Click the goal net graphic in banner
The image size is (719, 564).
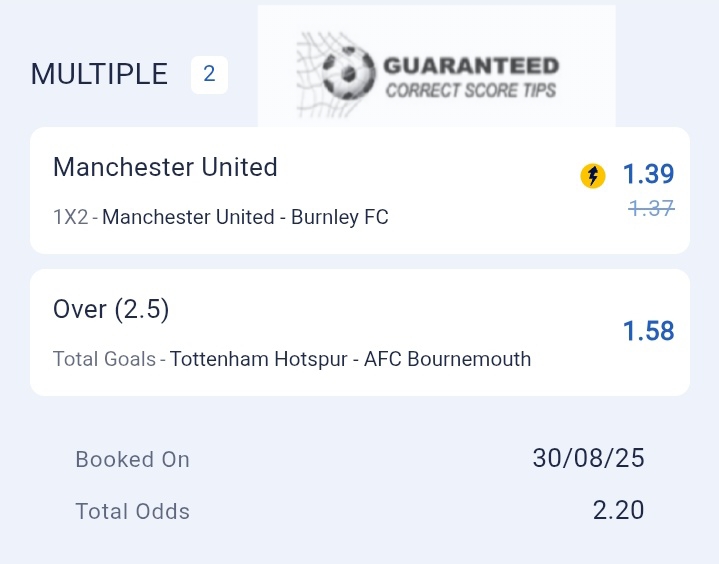point(319,73)
